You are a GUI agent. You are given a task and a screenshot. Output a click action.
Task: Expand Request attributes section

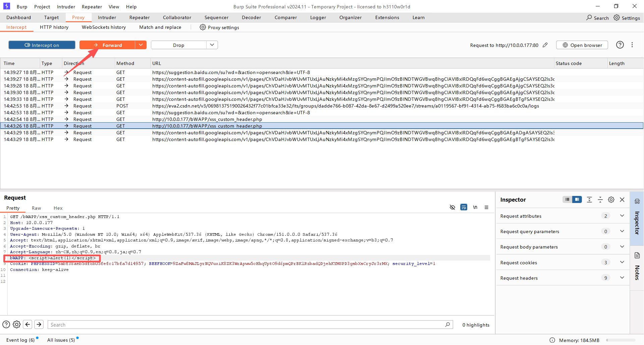[622, 216]
